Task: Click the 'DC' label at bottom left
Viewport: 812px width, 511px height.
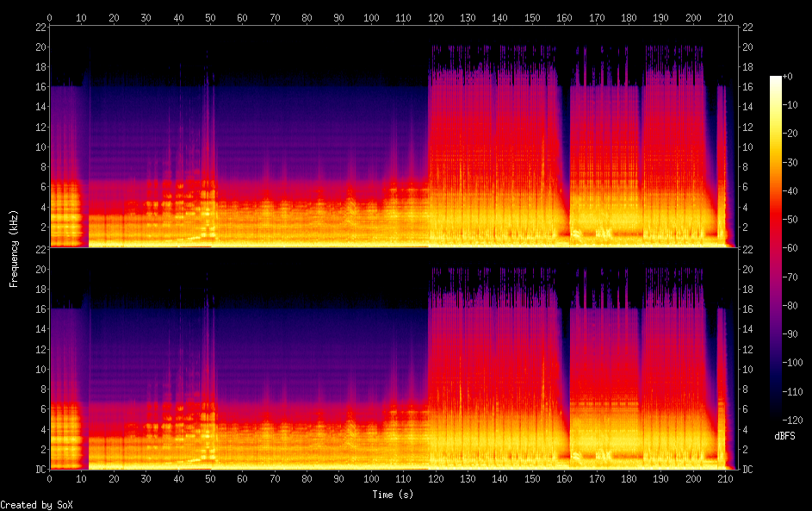Action: click(39, 470)
